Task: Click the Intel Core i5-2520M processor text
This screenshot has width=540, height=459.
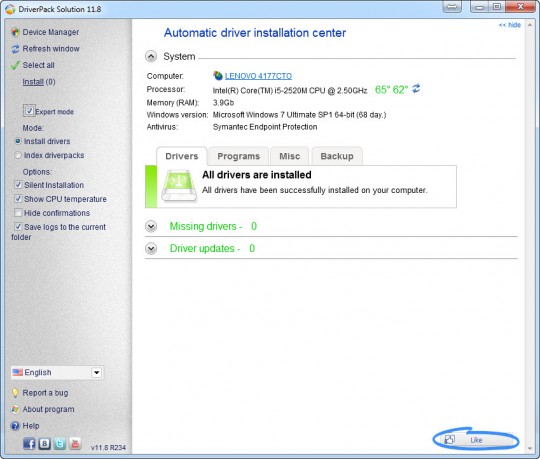Action: [290, 91]
